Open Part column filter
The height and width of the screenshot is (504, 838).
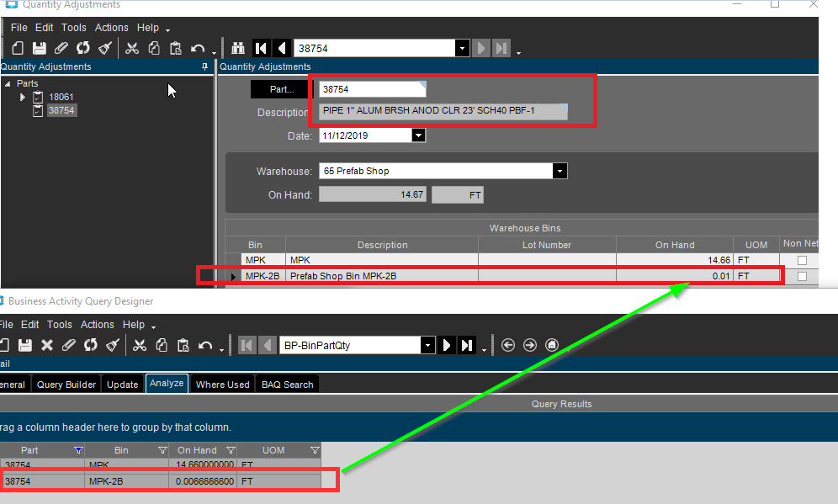click(x=78, y=450)
